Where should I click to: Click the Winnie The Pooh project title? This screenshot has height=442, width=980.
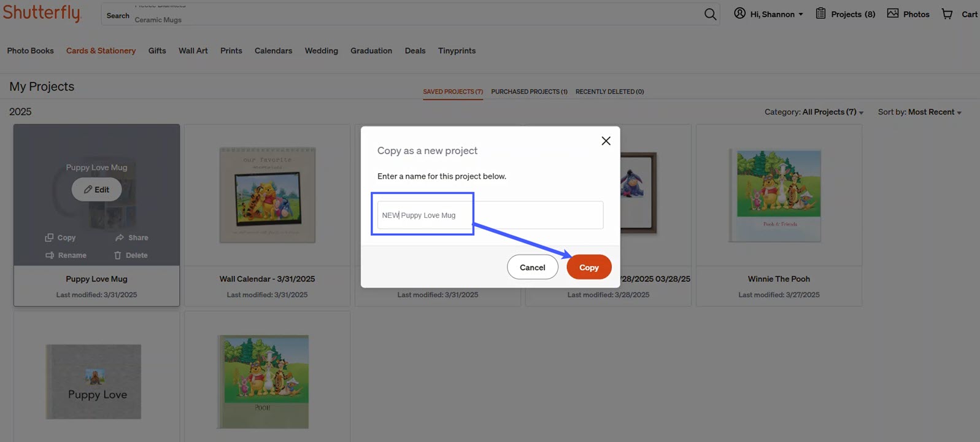click(779, 279)
